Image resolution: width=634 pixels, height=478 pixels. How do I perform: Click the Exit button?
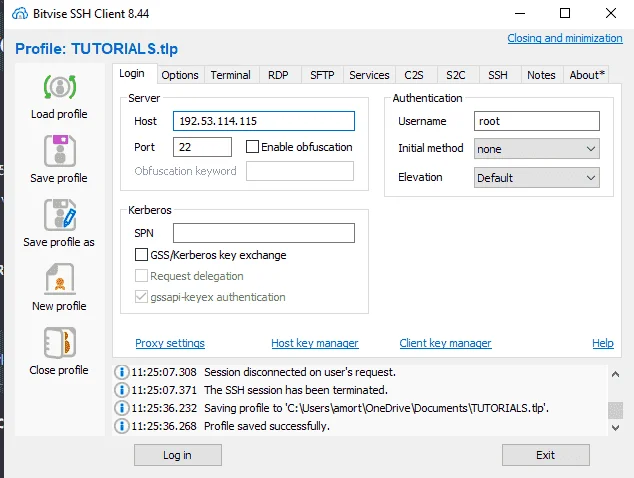coord(545,455)
